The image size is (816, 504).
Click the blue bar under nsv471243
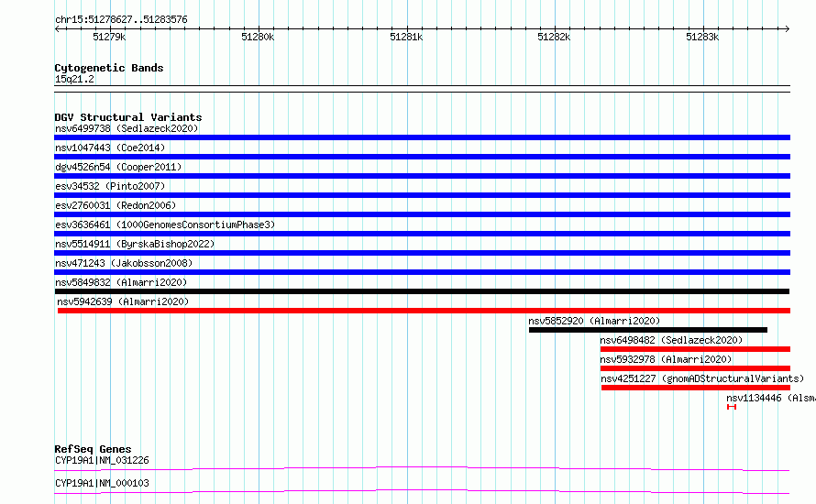tap(422, 272)
